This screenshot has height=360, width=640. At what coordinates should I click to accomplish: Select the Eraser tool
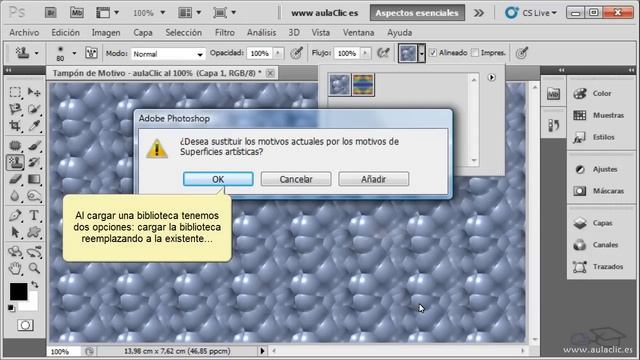[15, 179]
